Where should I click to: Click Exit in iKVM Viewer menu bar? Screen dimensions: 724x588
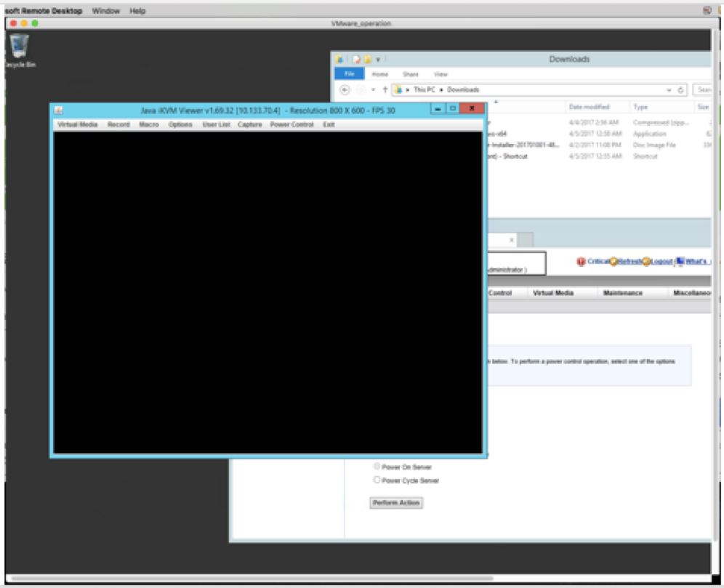click(x=329, y=124)
